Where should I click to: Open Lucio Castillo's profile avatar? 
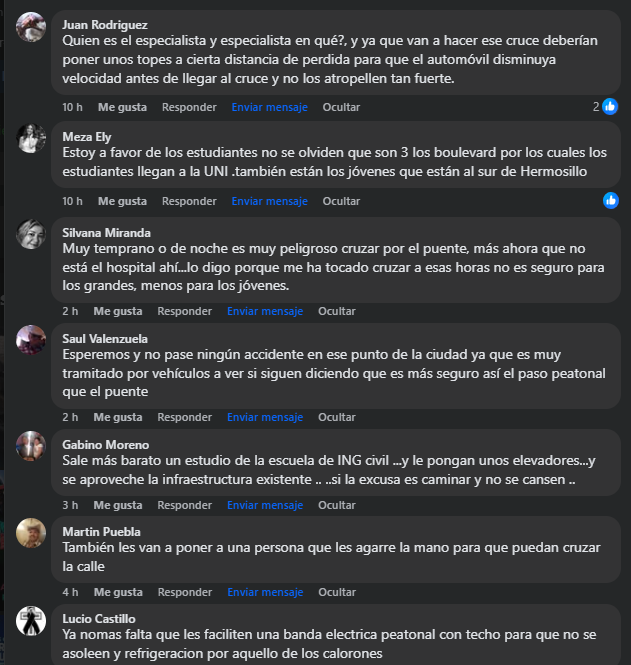click(31, 620)
